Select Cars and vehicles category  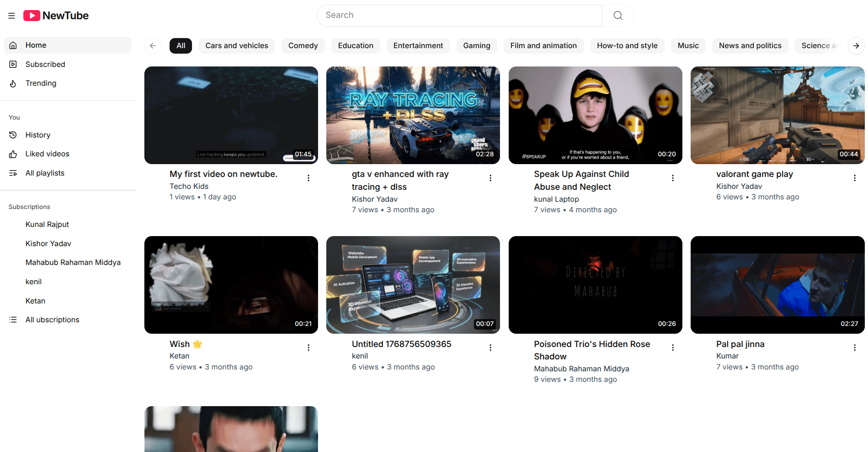(237, 46)
